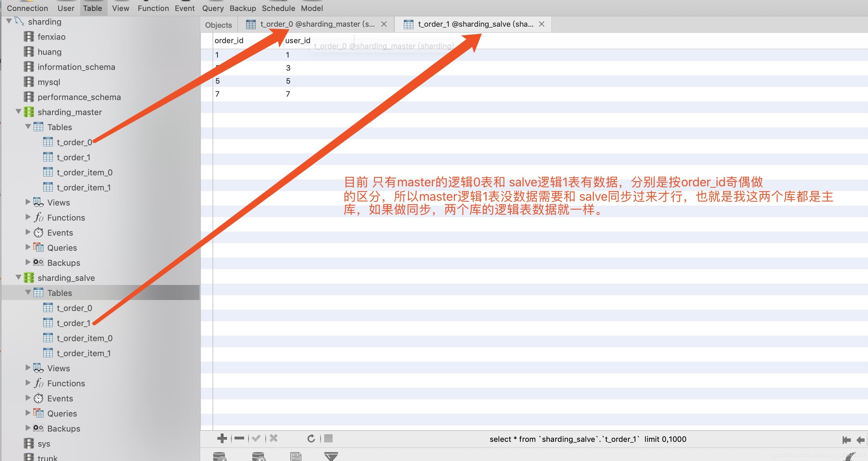Click the green sharding_master database icon
Image resolution: width=868 pixels, height=461 pixels.
[29, 112]
